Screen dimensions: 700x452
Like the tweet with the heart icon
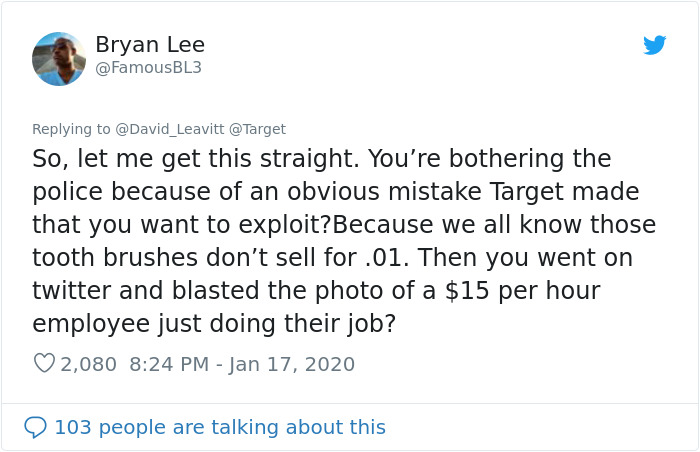[x=44, y=364]
